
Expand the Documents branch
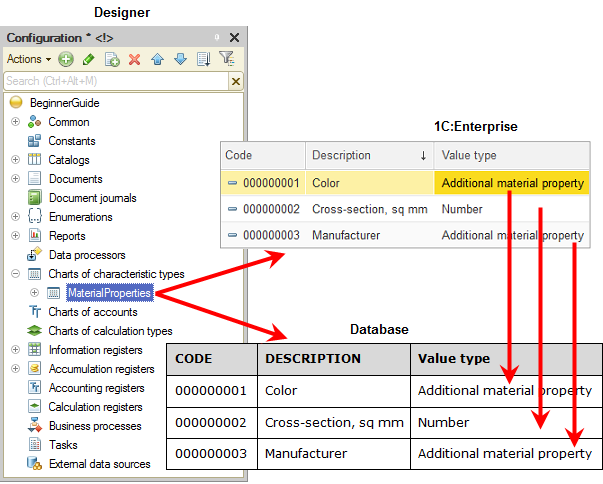15,179
